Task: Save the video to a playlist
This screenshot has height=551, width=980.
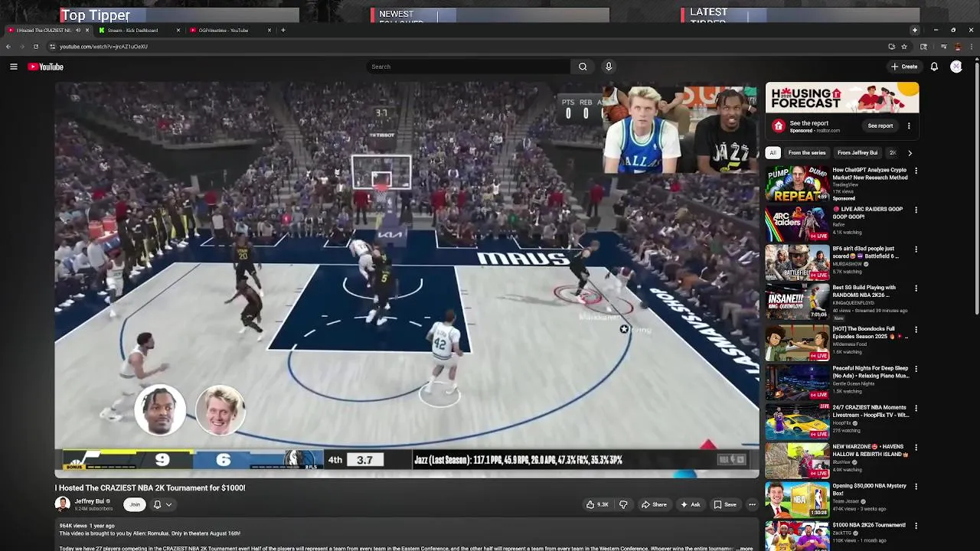Action: pos(725,504)
